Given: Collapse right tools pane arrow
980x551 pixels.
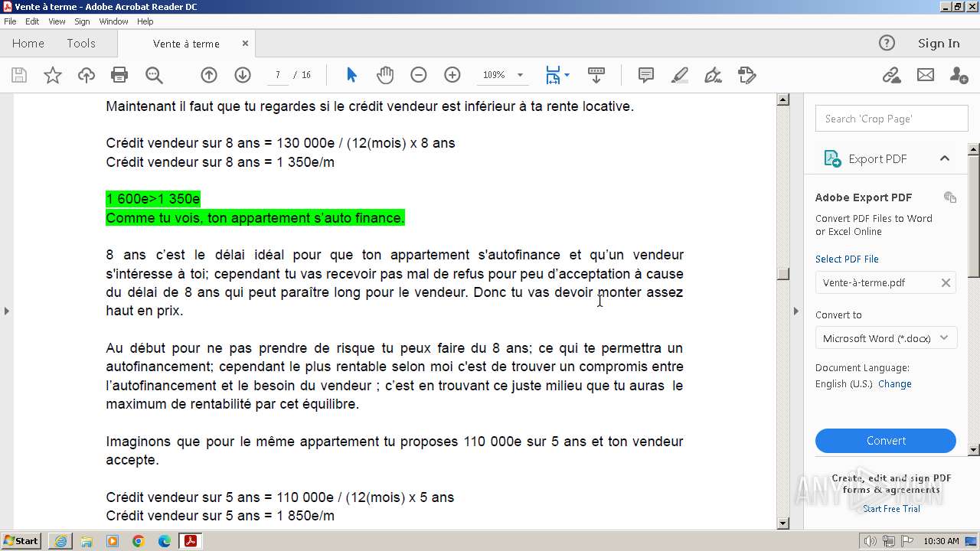Looking at the screenshot, I should (795, 311).
